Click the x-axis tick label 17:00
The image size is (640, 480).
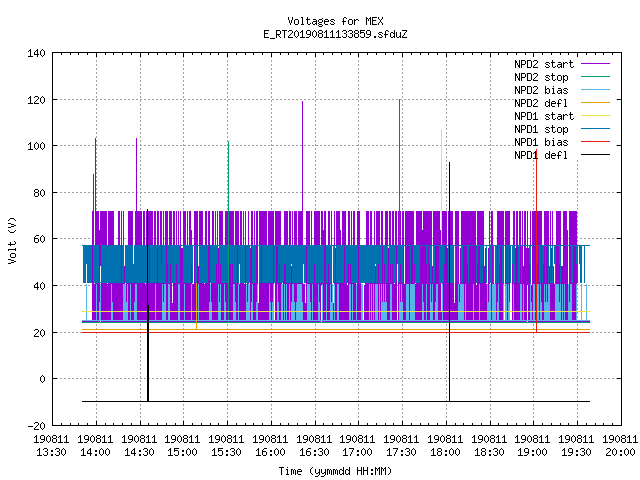point(357,452)
